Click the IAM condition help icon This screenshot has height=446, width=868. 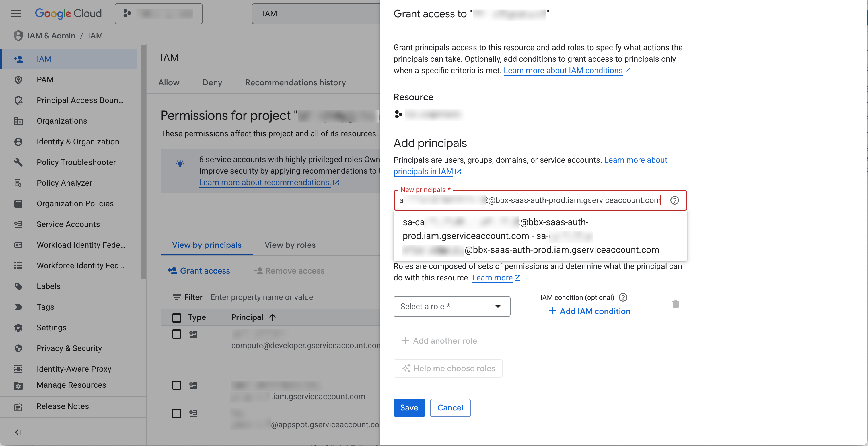[x=623, y=297]
